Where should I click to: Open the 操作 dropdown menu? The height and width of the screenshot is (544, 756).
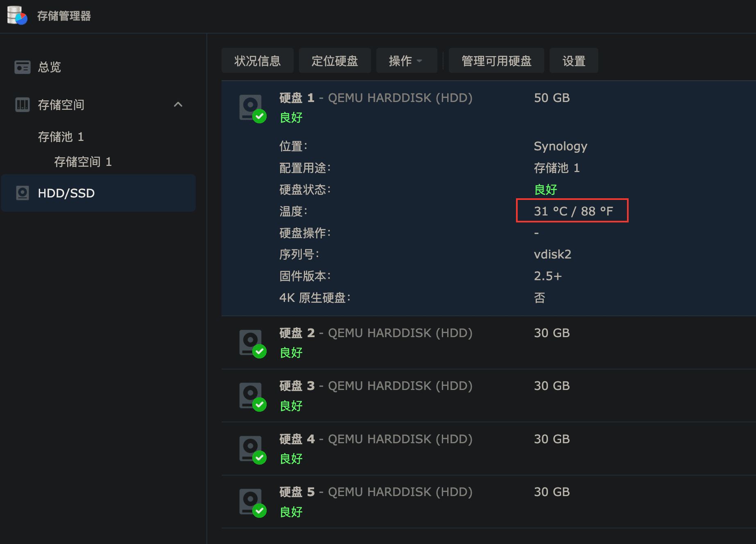coord(406,61)
